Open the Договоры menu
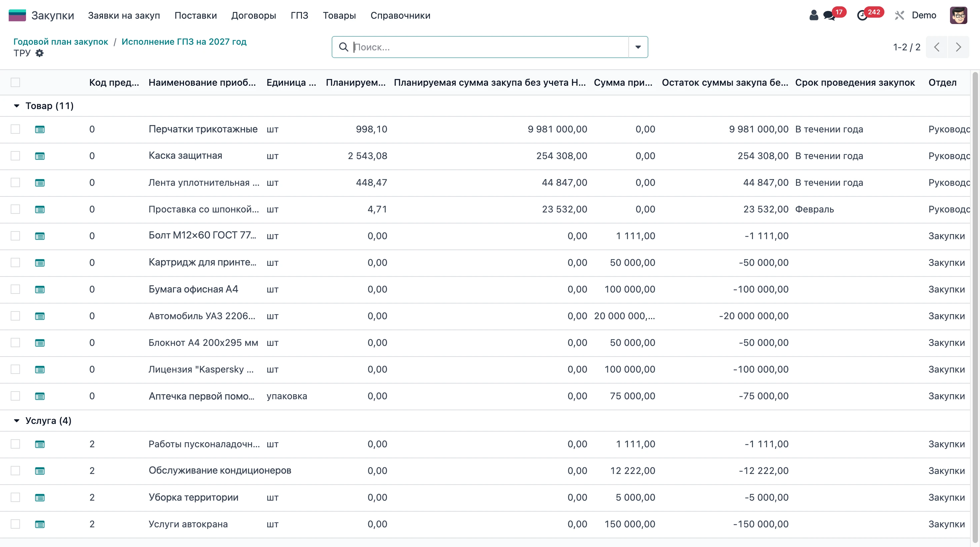This screenshot has width=980, height=547. tap(254, 15)
